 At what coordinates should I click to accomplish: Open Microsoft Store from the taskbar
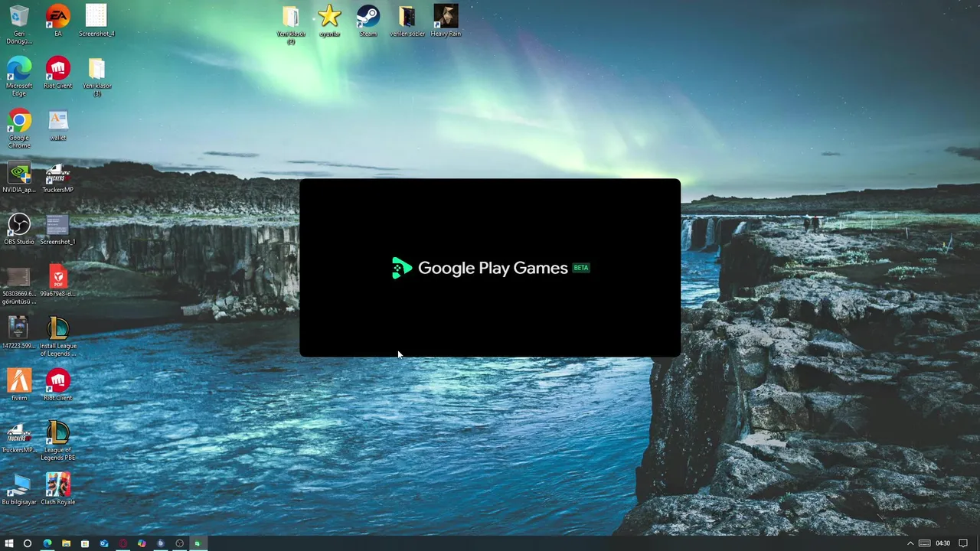click(85, 543)
